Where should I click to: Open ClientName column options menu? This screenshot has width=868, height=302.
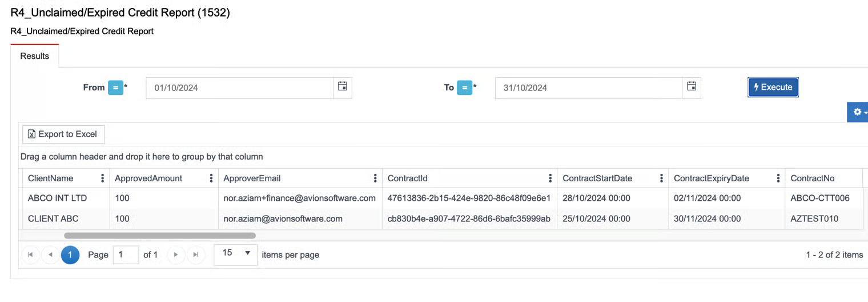pos(103,178)
